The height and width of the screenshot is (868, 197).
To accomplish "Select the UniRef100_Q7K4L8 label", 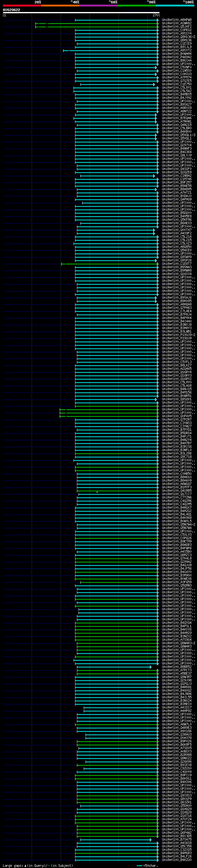I will (176, 558).
